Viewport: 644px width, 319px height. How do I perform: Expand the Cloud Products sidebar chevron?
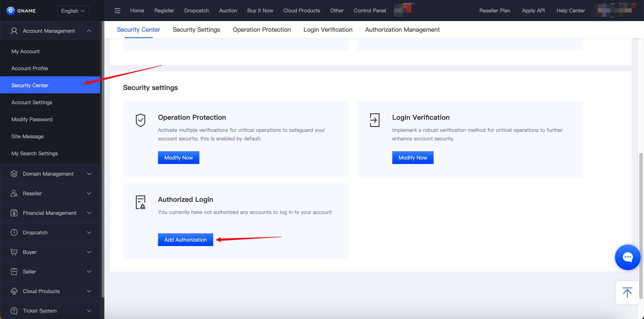pos(89,291)
